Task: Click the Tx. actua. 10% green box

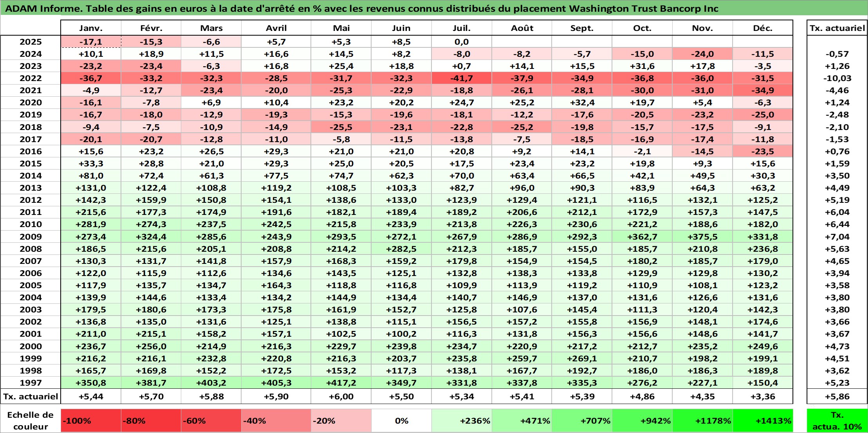Action: (x=837, y=421)
